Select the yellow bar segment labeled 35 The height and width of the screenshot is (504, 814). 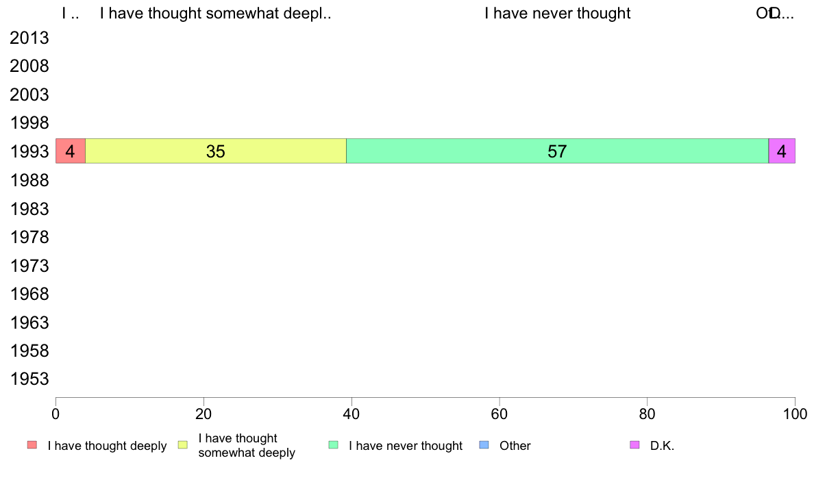(x=215, y=151)
